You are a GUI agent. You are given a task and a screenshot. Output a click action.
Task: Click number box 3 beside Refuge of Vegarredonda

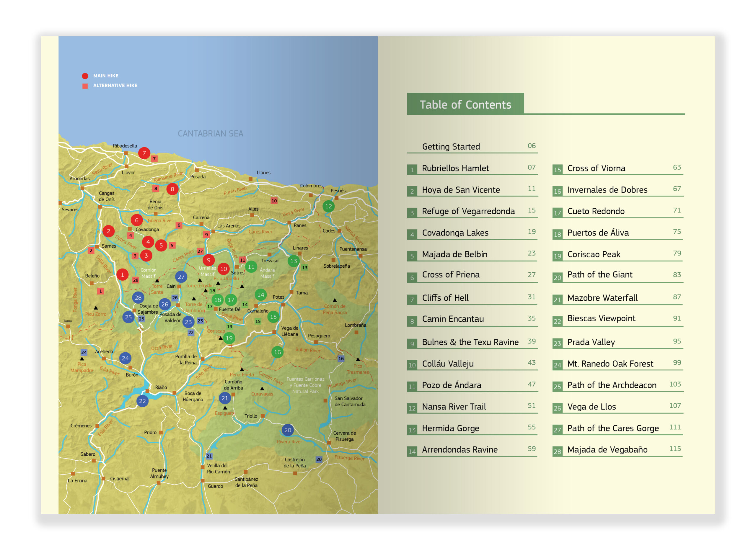tap(412, 213)
